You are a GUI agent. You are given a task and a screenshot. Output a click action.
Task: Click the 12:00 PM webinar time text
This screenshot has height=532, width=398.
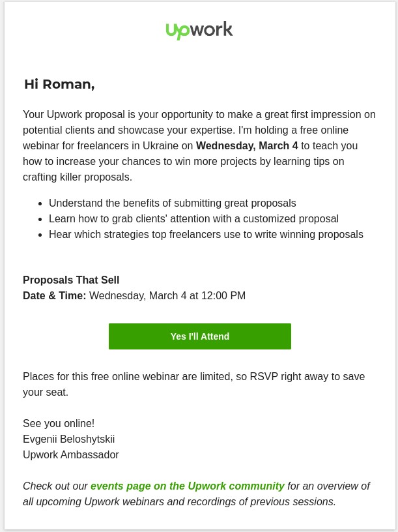[x=223, y=295]
